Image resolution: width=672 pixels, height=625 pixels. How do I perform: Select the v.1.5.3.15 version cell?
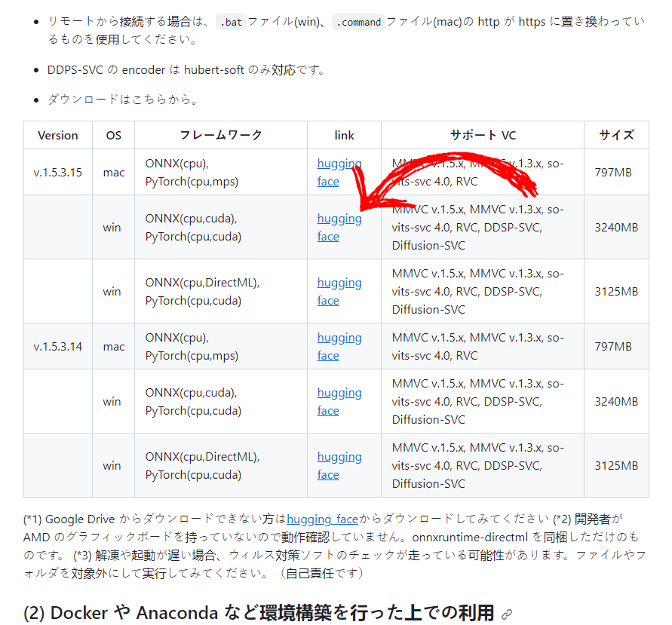click(58, 173)
